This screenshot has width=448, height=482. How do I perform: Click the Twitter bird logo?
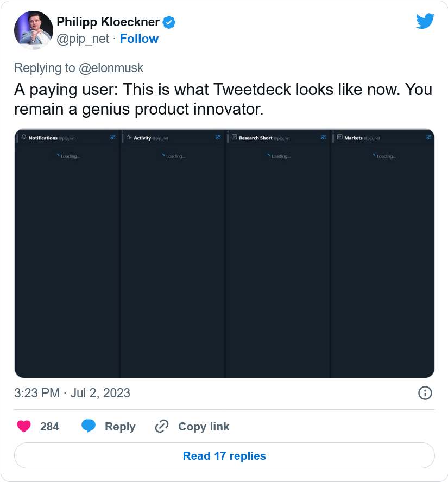click(425, 22)
